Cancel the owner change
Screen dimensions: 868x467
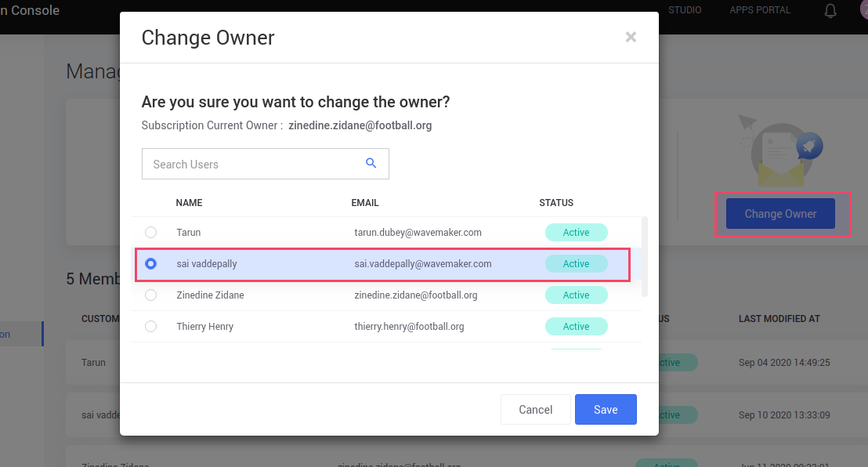pyautogui.click(x=535, y=409)
